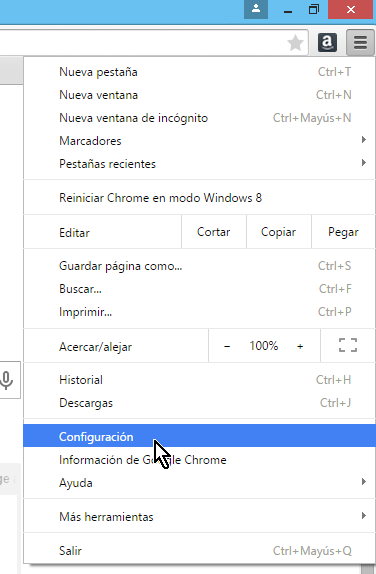Click the Copiar button

(x=279, y=232)
